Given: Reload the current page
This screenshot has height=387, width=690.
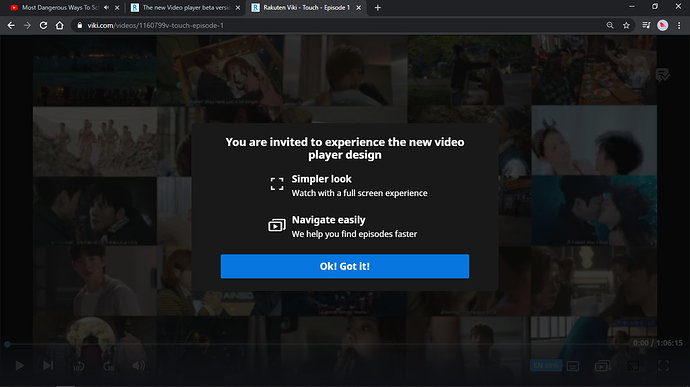Looking at the screenshot, I should (x=43, y=26).
